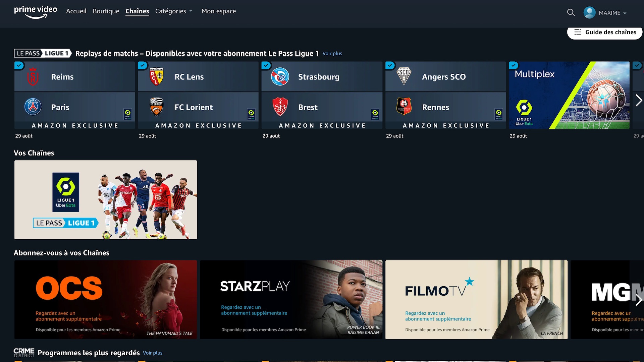Toggle checkmark on Reims match
This screenshot has width=644, height=362.
(18, 65)
